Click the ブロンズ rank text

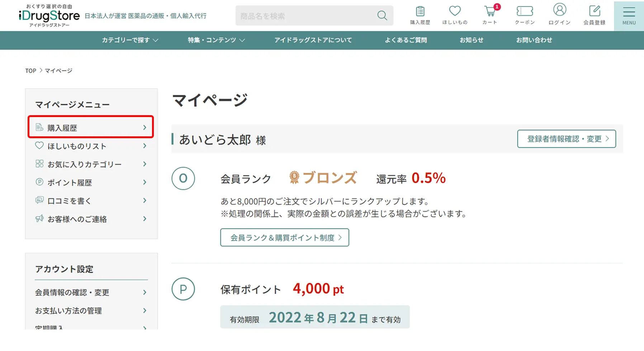point(330,178)
